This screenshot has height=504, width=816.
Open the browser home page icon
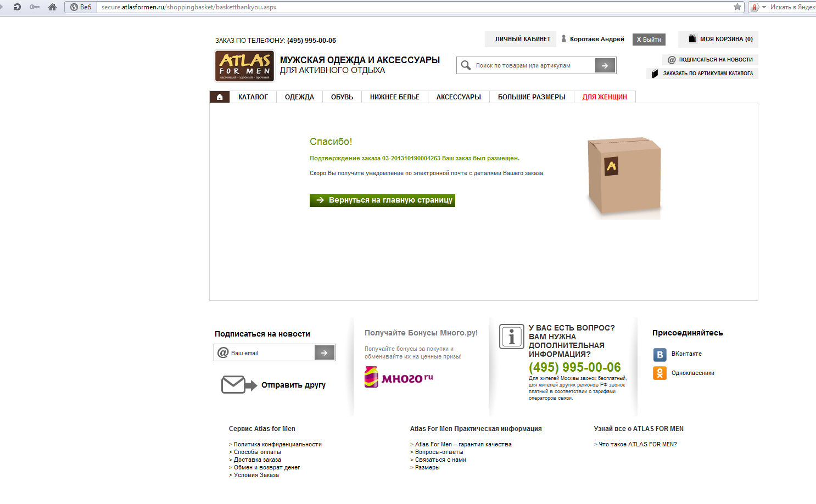pos(52,7)
